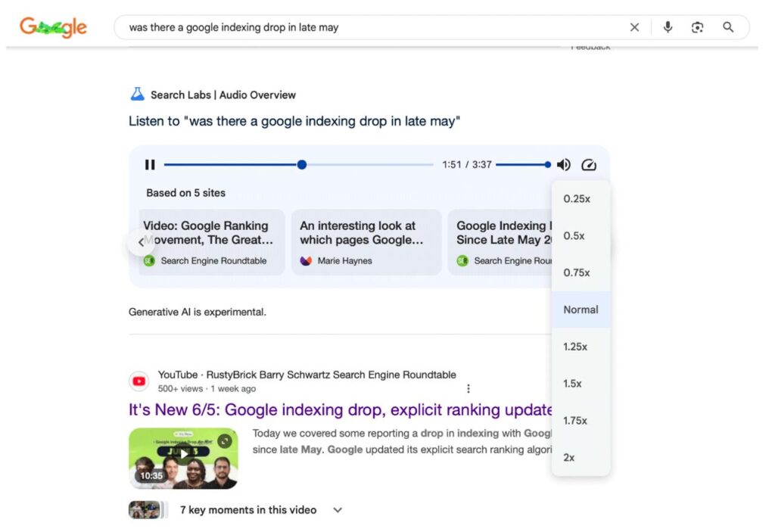
Task: Play the 10:35 YouTube video thumbnail
Action: 183,459
